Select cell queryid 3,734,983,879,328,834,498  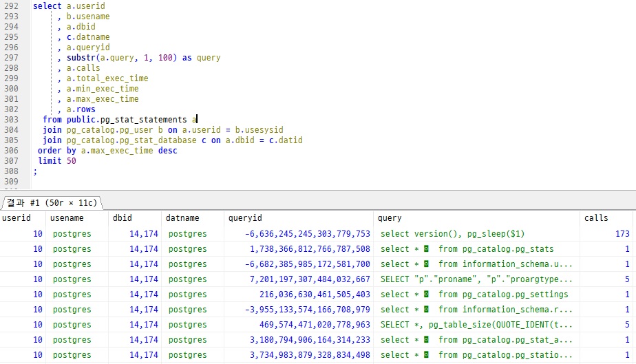299,355
